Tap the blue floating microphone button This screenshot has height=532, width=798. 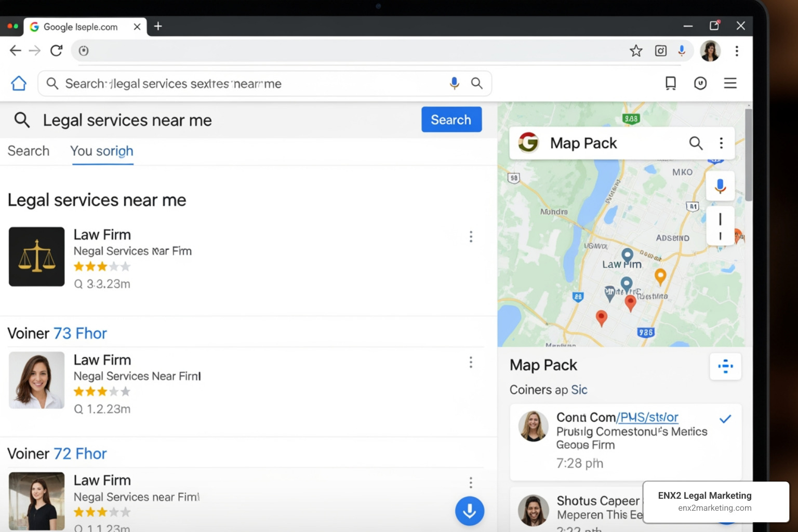click(469, 511)
